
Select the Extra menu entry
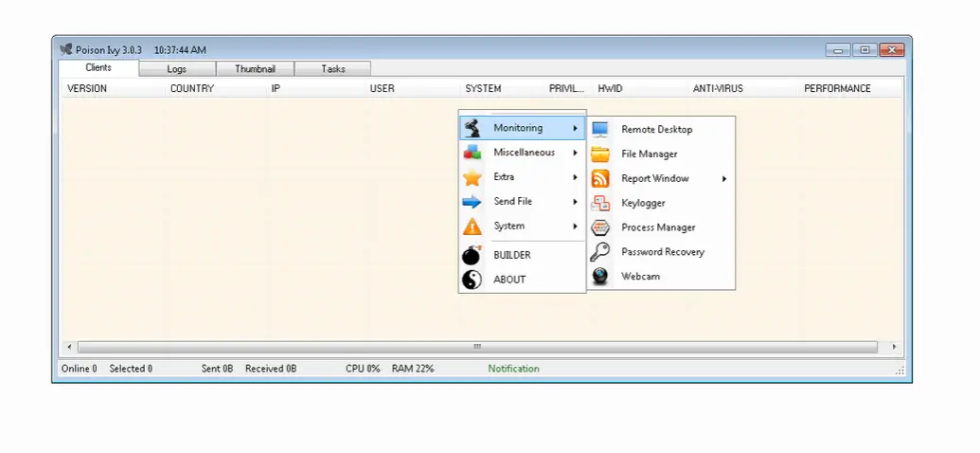[x=522, y=177]
